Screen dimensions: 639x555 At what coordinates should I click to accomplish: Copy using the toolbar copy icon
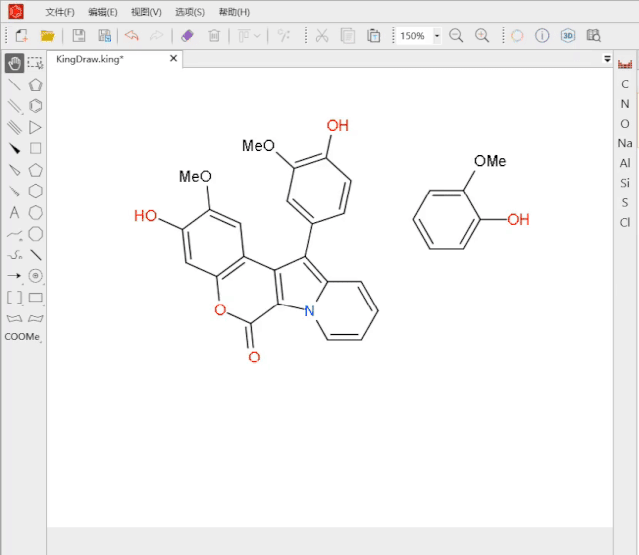point(348,36)
